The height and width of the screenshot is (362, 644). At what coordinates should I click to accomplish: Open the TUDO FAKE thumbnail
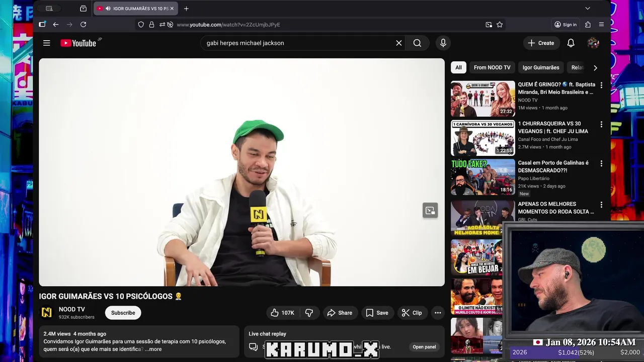click(483, 177)
